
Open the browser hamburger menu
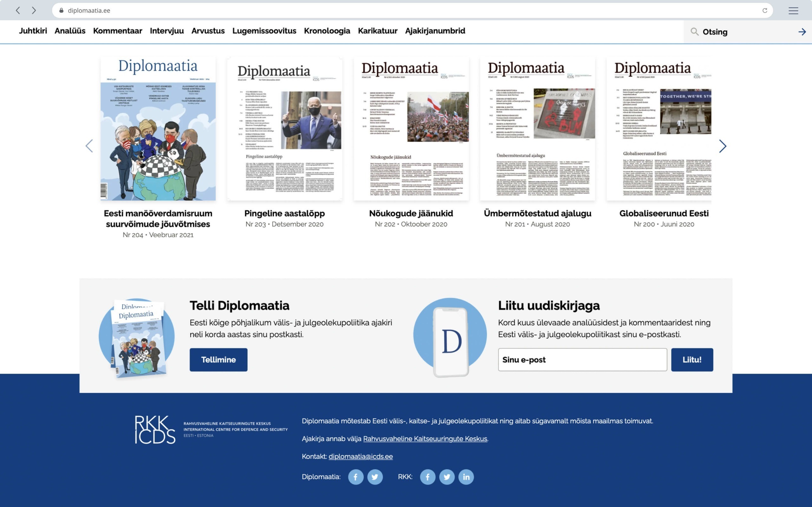(x=794, y=10)
